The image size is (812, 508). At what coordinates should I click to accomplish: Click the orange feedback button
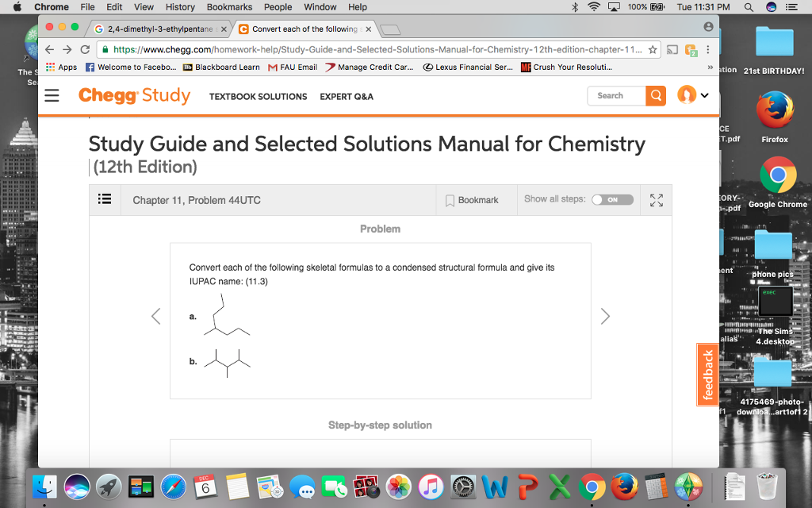[x=707, y=374]
